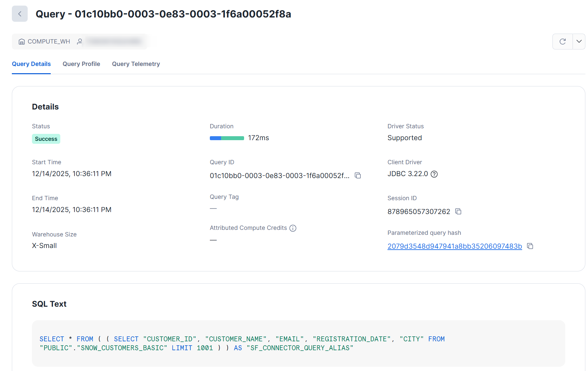
Task: Click Attributed Compute Credits info icon
Action: (293, 228)
